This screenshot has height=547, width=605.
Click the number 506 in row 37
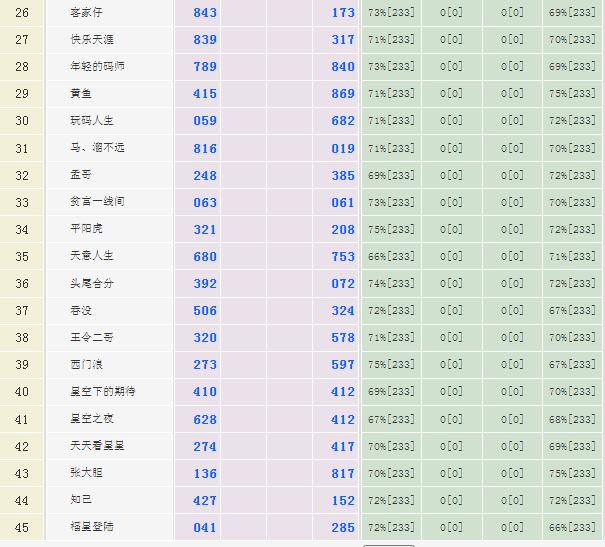click(x=205, y=311)
